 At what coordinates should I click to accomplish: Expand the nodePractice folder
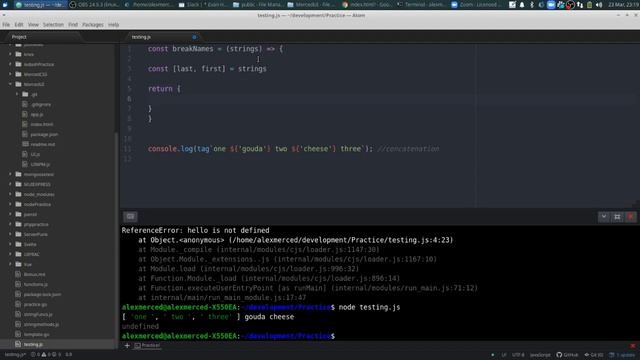(x=11, y=204)
